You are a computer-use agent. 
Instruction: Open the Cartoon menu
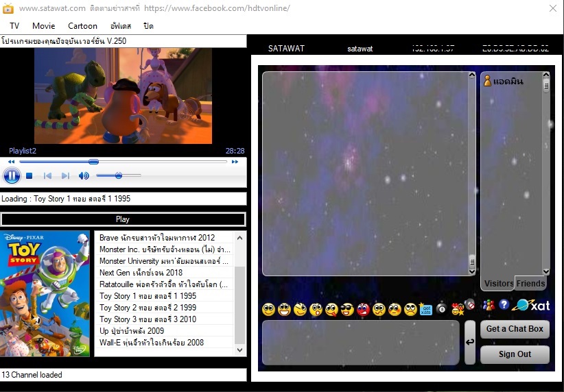83,26
